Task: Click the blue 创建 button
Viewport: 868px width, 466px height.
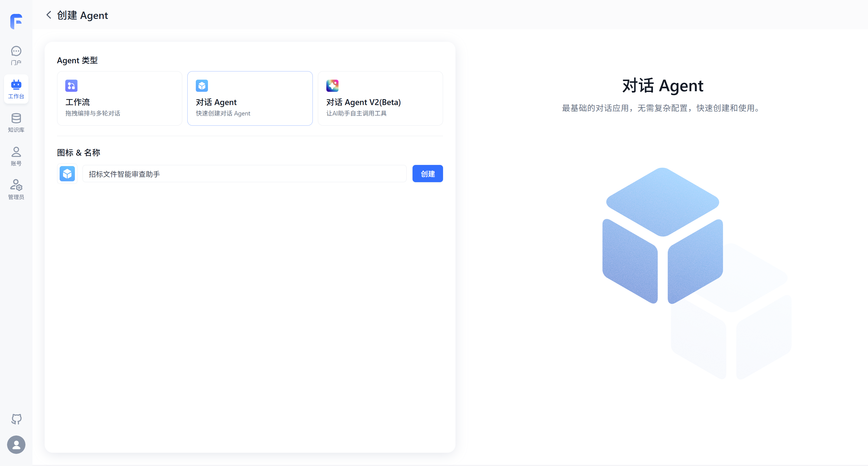Action: tap(428, 174)
